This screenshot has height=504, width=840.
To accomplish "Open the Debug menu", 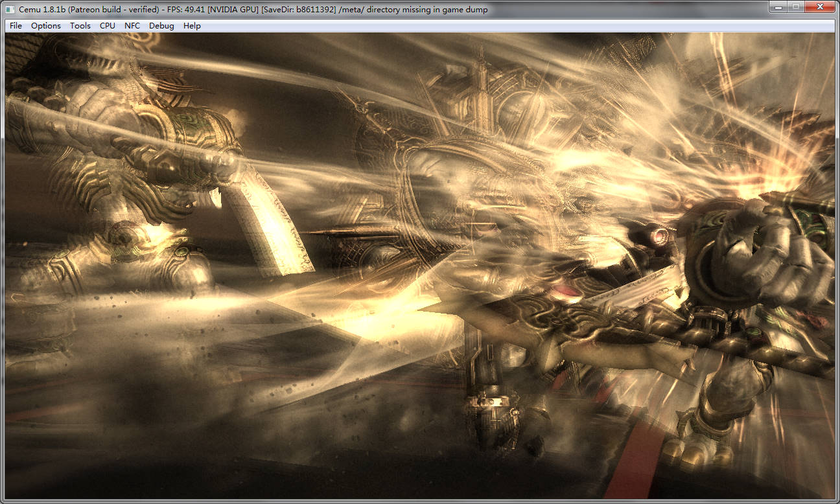I will point(161,26).
